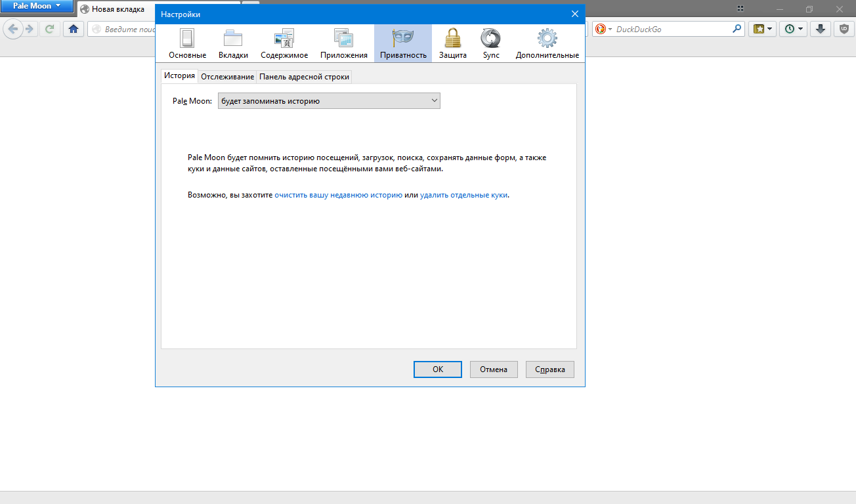856x504 pixels.
Task: Open the Приложения settings category
Action: 344,44
